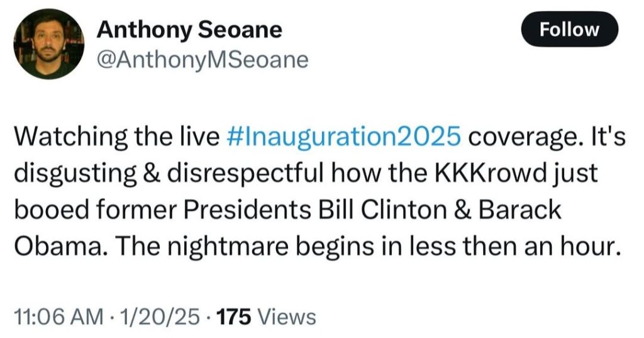This screenshot has height=338, width=644.
Task: Click the Views label
Action: pos(288,317)
